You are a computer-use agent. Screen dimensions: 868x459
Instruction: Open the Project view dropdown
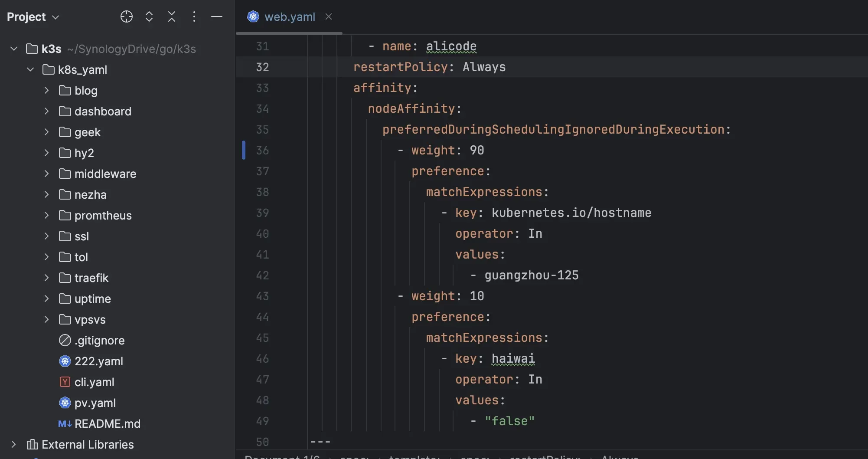tap(33, 17)
